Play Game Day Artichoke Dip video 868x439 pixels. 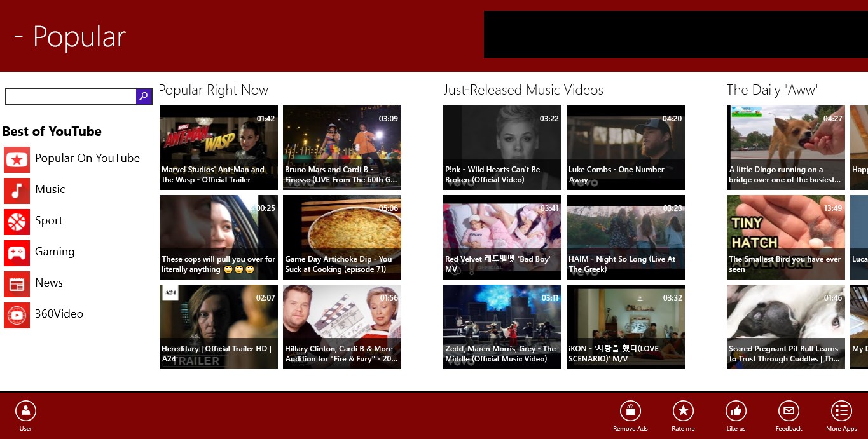342,237
